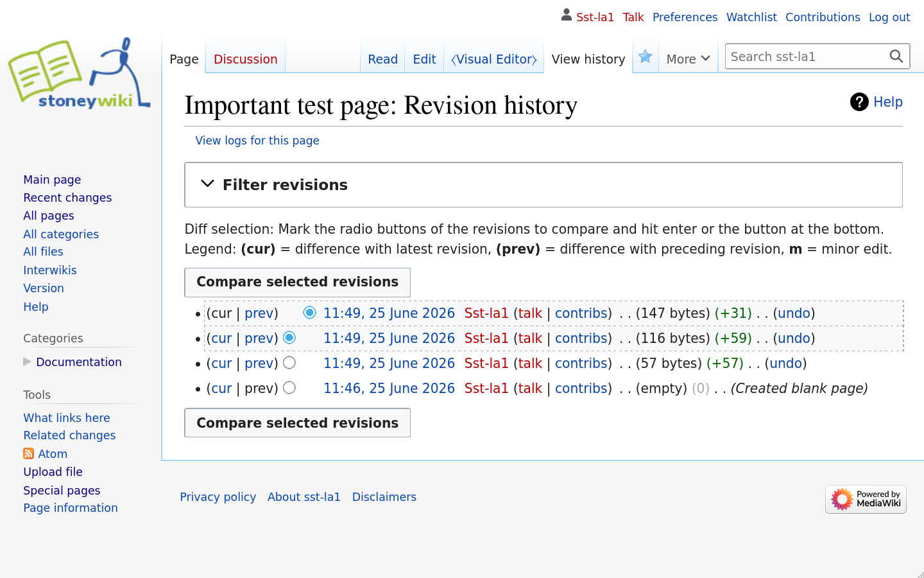Click the talk link for the 147 bytes revision
This screenshot has height=578, width=924.
pos(530,313)
